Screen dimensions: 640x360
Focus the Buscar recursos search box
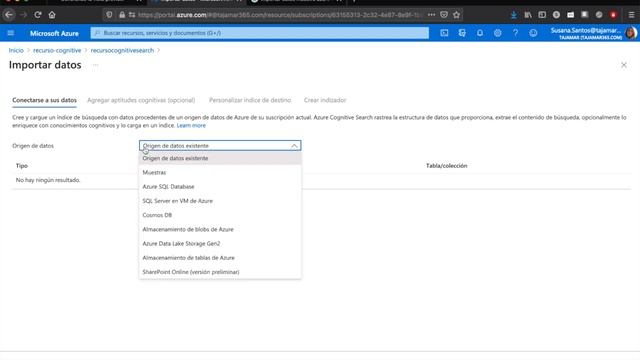click(260, 33)
